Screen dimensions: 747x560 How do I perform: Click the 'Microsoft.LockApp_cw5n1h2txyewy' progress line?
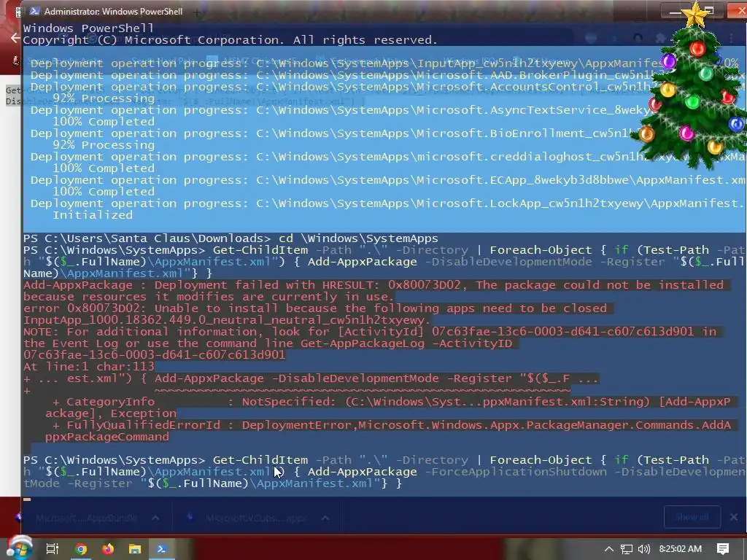(387, 203)
